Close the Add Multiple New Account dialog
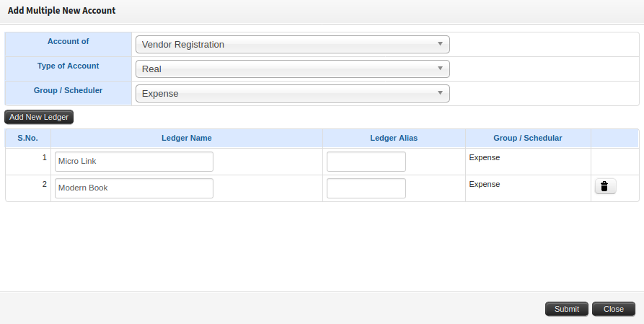The image size is (644, 324). click(614, 309)
